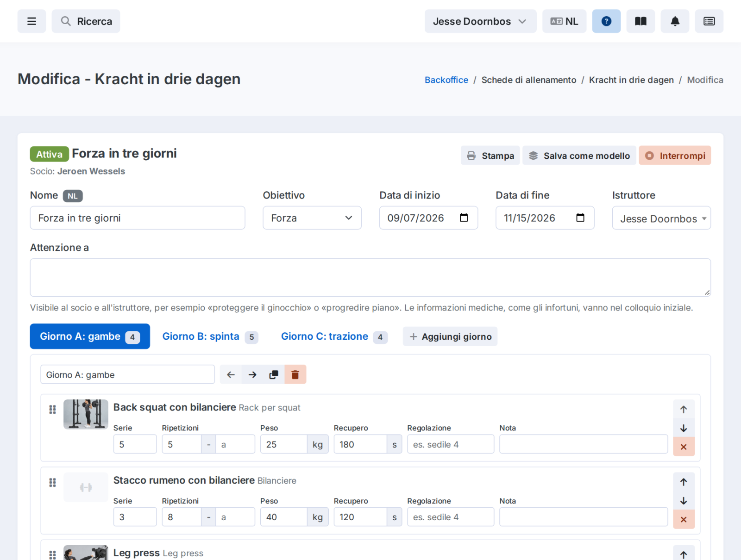741x560 pixels.
Task: Grab the drag handle of Back squat
Action: [52, 410]
